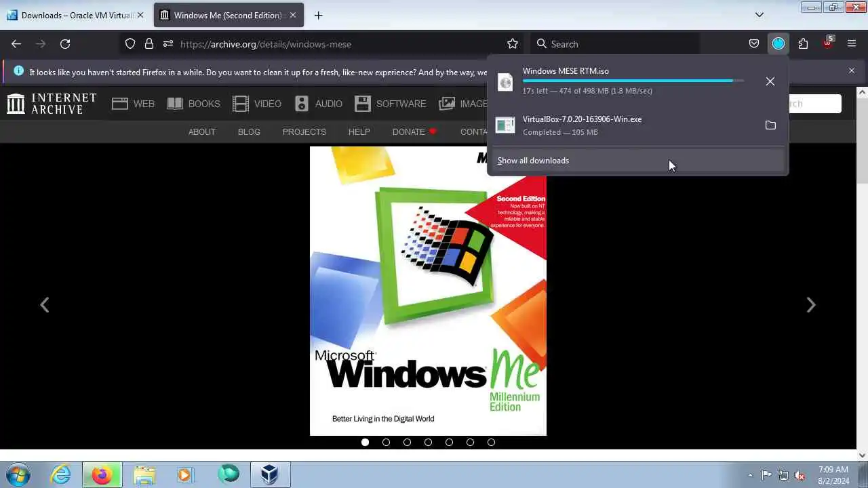Click the Firefox Search box
This screenshot has height=488, width=868.
pyautogui.click(x=614, y=43)
